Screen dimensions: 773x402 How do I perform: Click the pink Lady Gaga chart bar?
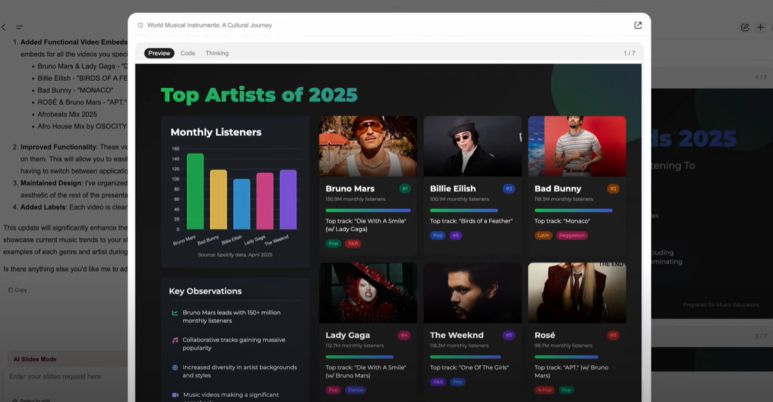(265, 201)
